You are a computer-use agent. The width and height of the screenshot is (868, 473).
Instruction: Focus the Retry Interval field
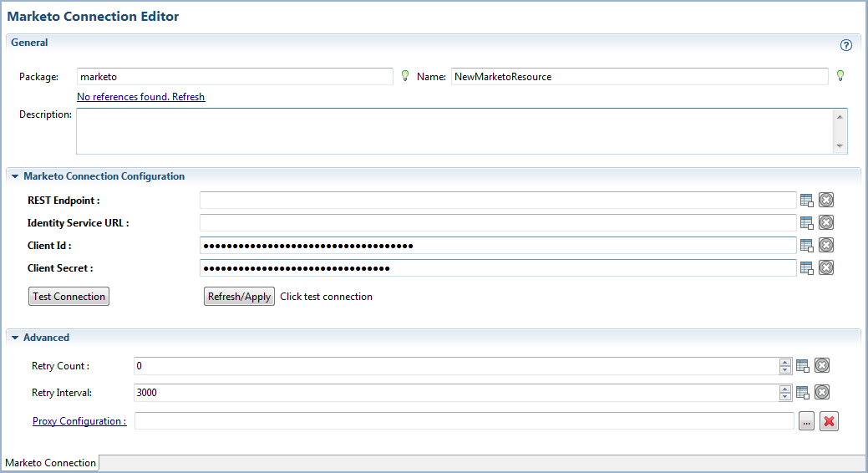456,393
